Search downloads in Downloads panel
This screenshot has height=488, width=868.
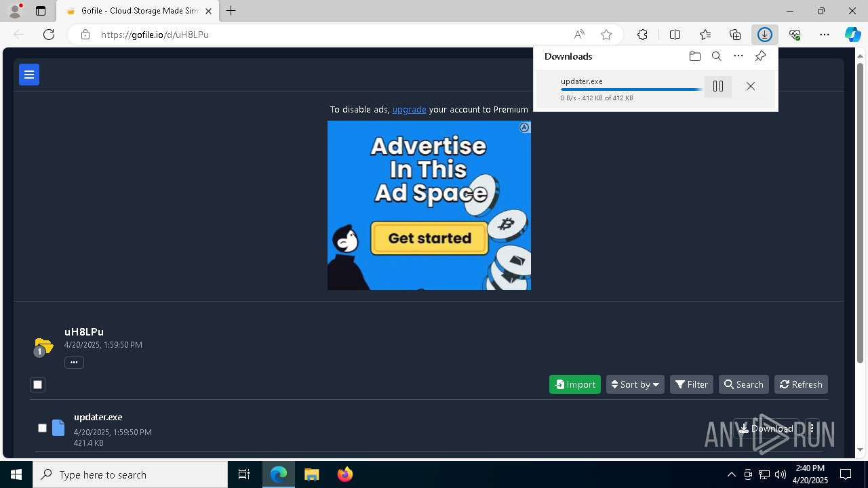[x=716, y=56]
